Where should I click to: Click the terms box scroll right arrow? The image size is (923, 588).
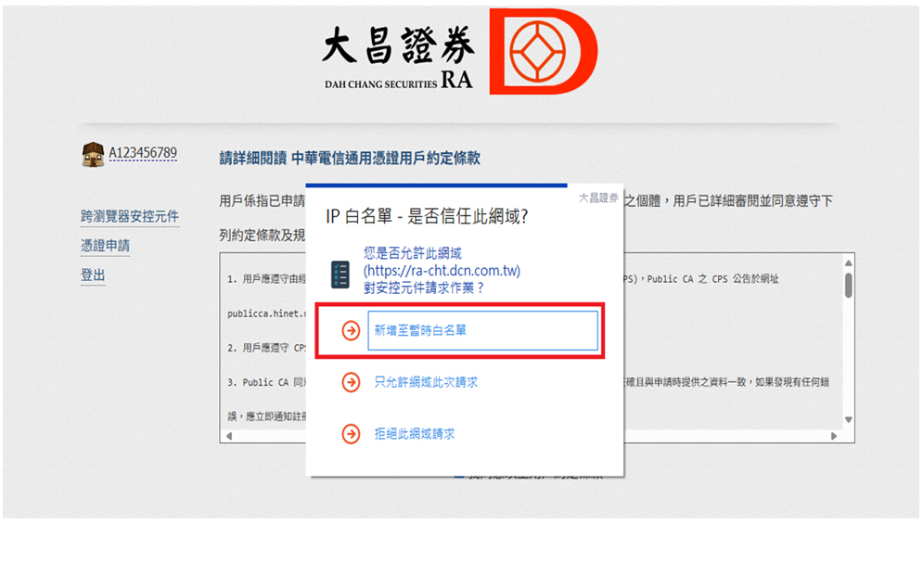(834, 436)
